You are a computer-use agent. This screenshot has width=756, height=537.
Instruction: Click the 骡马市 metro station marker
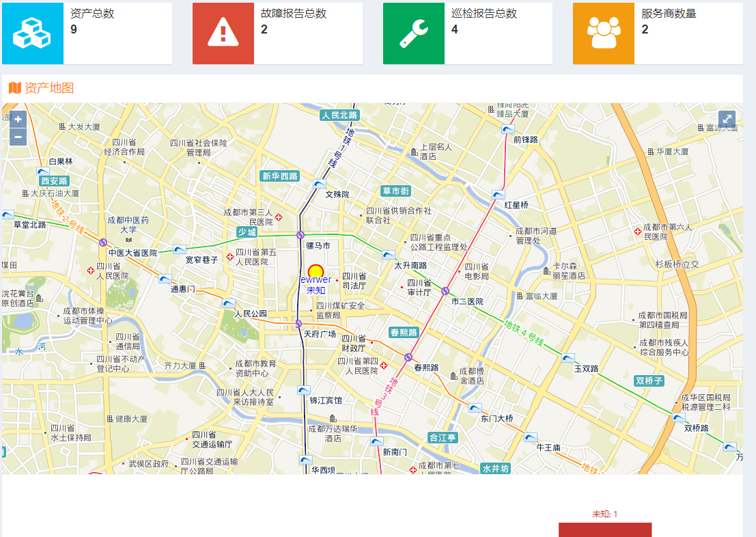300,235
